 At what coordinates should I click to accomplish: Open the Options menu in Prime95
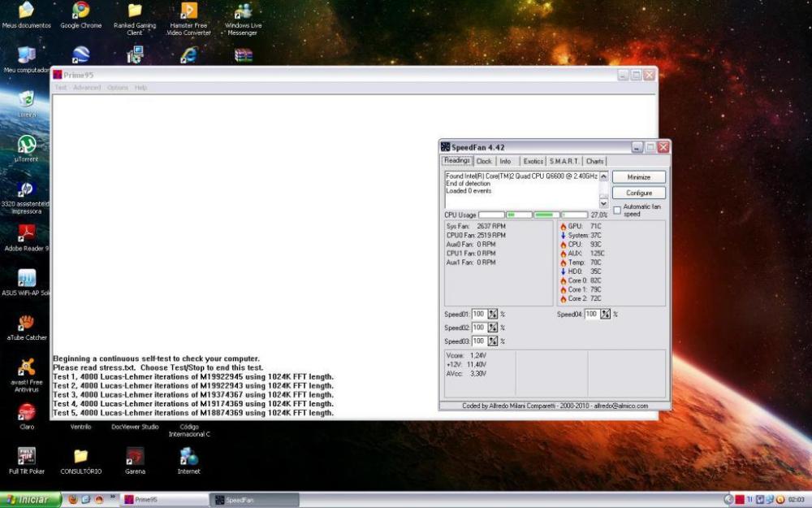pyautogui.click(x=118, y=88)
